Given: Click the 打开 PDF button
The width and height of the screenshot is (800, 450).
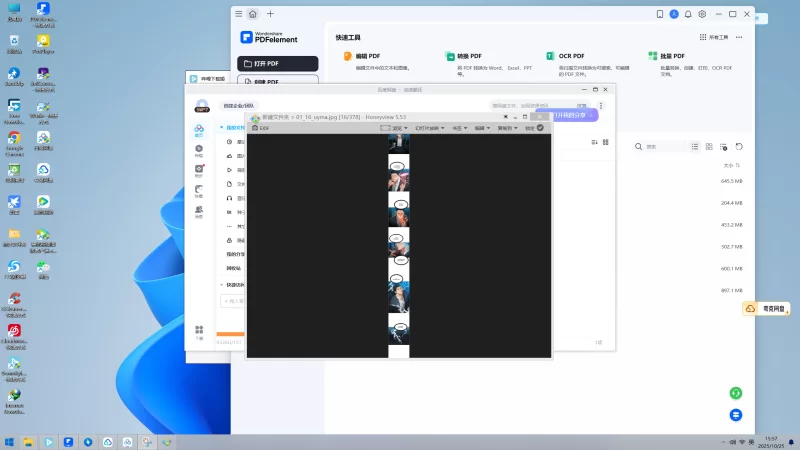Looking at the screenshot, I should point(278,63).
